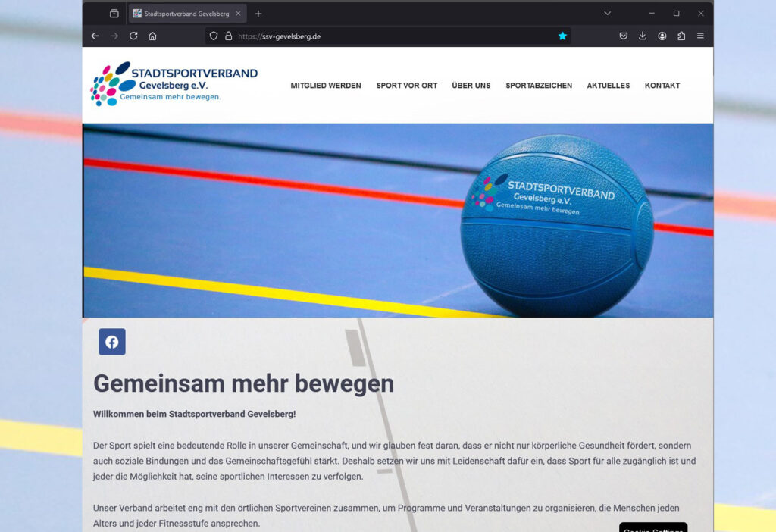Click the back navigation arrow
The width and height of the screenshot is (776, 532).
click(95, 36)
